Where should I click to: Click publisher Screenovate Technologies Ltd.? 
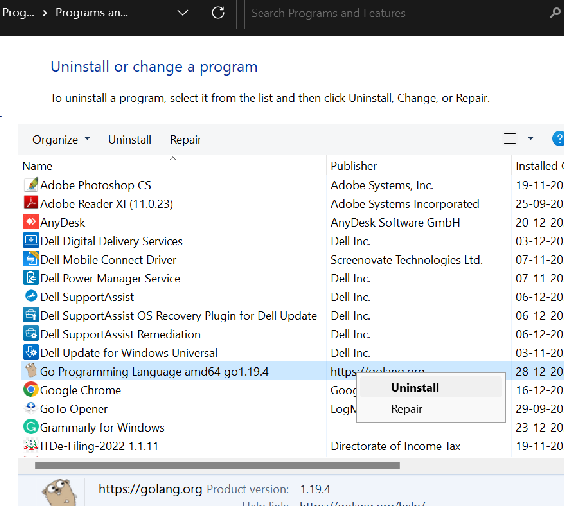406,260
